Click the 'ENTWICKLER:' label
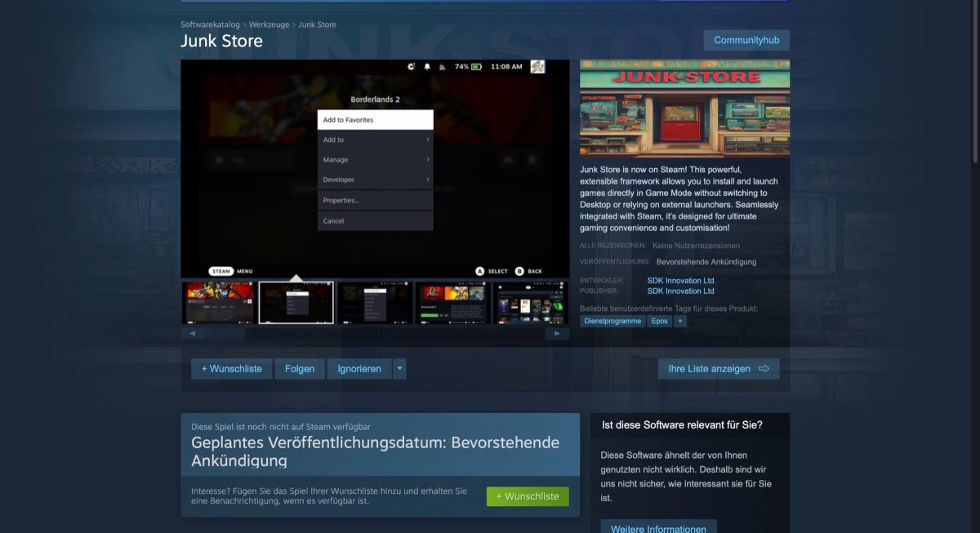980x533 pixels. click(601, 281)
